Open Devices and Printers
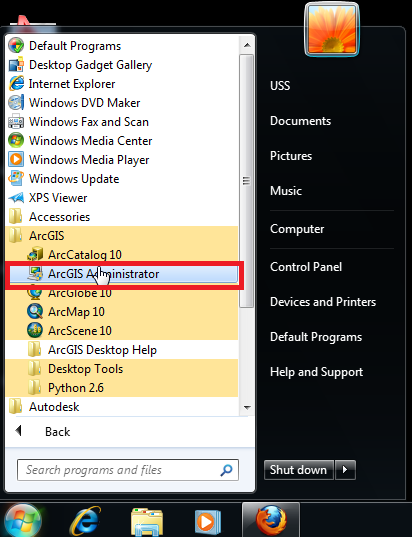This screenshot has height=537, width=412. pos(323,302)
